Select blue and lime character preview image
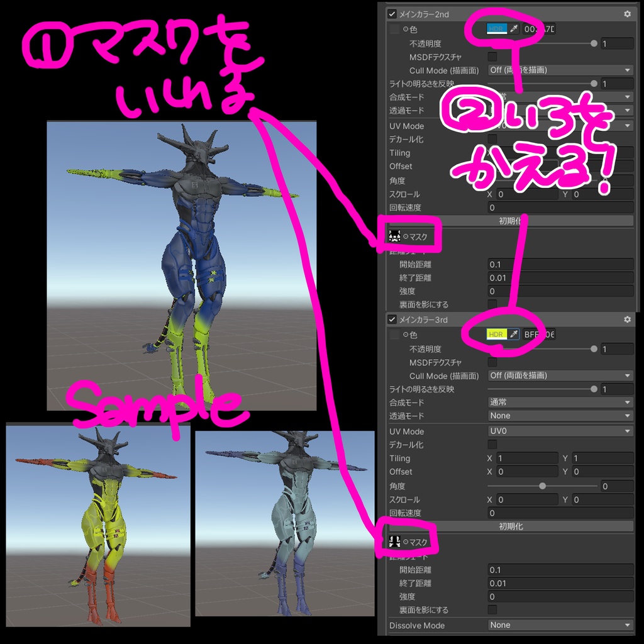This screenshot has width=644, height=644. click(x=182, y=265)
